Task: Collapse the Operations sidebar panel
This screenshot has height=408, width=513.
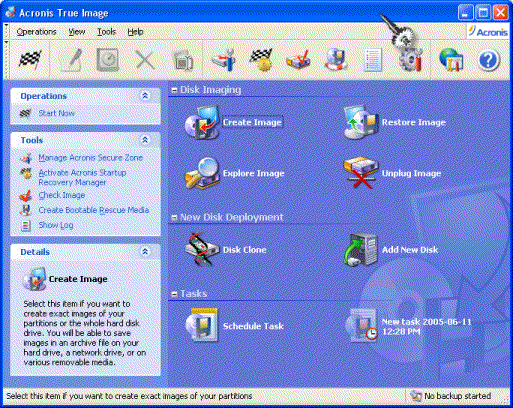Action: pos(145,96)
